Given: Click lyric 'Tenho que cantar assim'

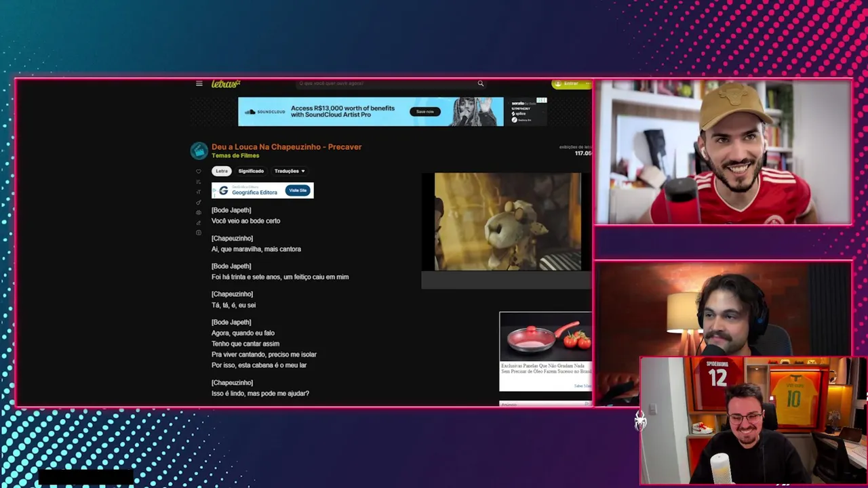Looking at the screenshot, I should click(x=245, y=344).
